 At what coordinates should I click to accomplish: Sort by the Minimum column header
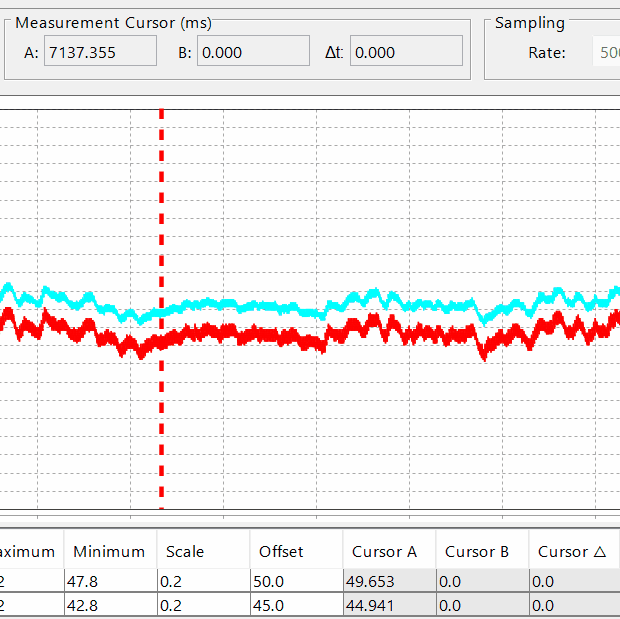(x=109, y=551)
